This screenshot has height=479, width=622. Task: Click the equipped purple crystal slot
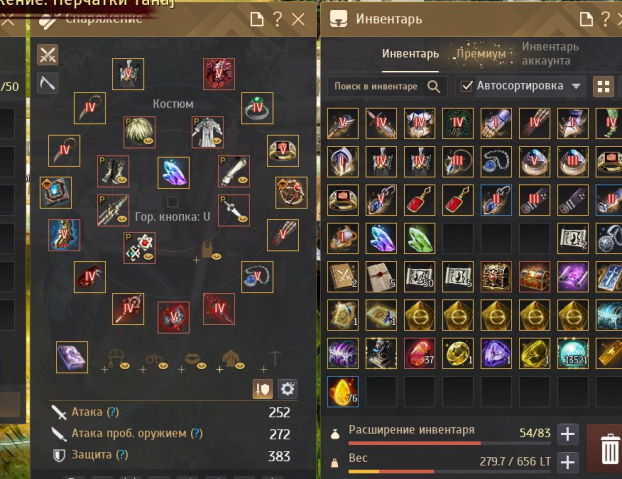coord(173,173)
